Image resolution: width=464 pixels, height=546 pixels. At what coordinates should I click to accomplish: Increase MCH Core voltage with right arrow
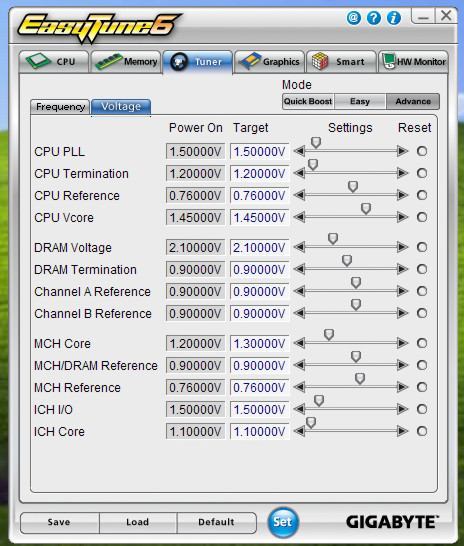pos(402,343)
